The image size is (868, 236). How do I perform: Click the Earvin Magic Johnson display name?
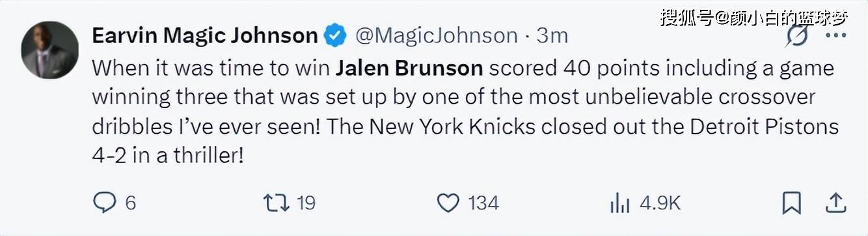point(205,35)
